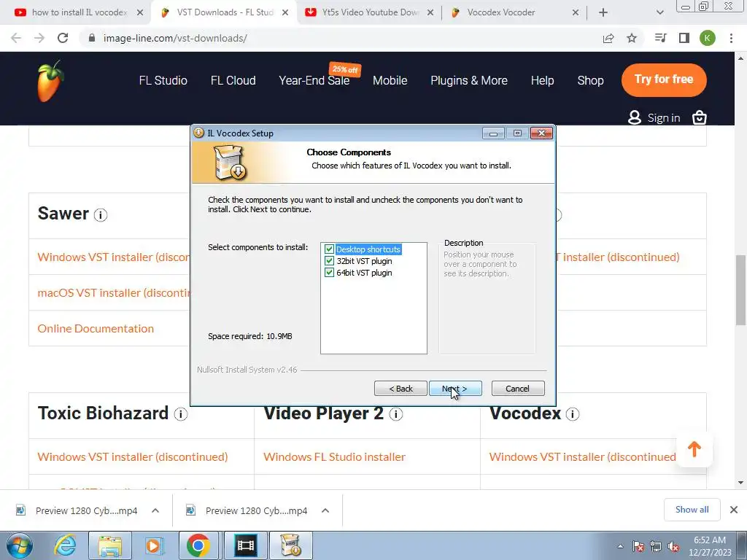Screen dimensions: 747x560
Task: Click the padlock site info icon
Action: (x=92, y=38)
